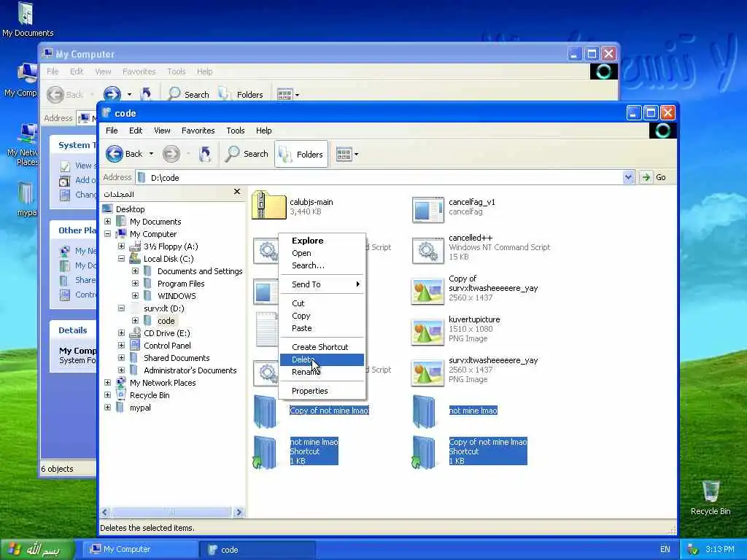Click the EN language indicator in taskbar
The width and height of the screenshot is (747, 560).
pos(665,550)
